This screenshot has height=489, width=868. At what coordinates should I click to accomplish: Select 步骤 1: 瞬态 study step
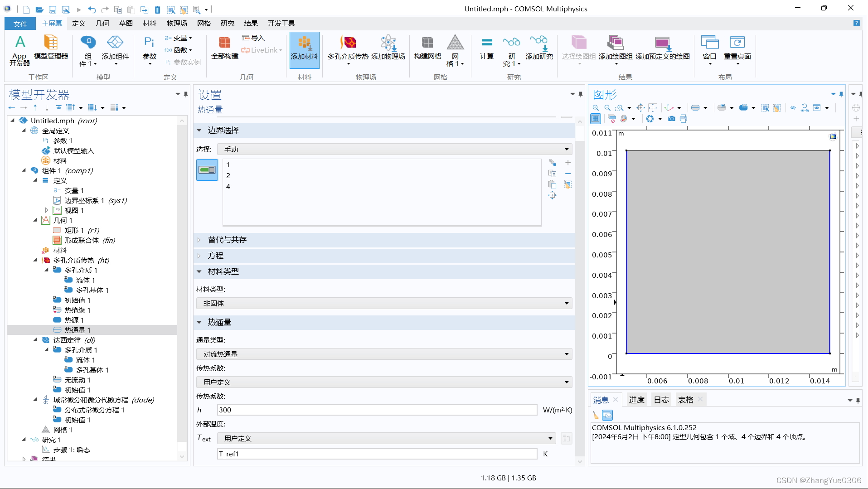pos(72,450)
